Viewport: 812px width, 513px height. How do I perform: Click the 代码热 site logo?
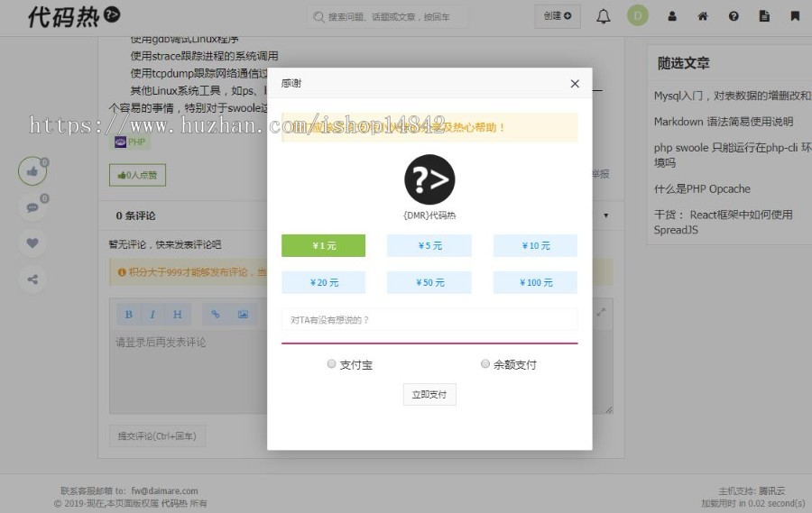(74, 16)
